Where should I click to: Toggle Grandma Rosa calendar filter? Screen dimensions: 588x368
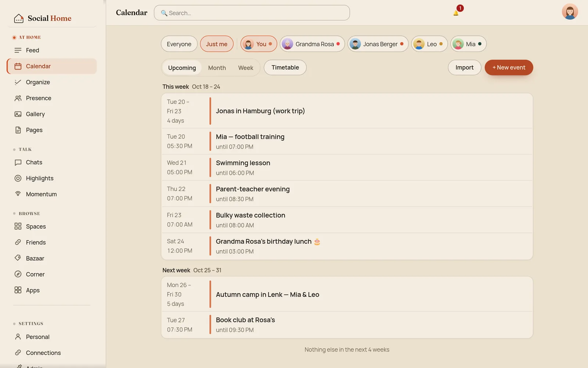[x=312, y=44]
